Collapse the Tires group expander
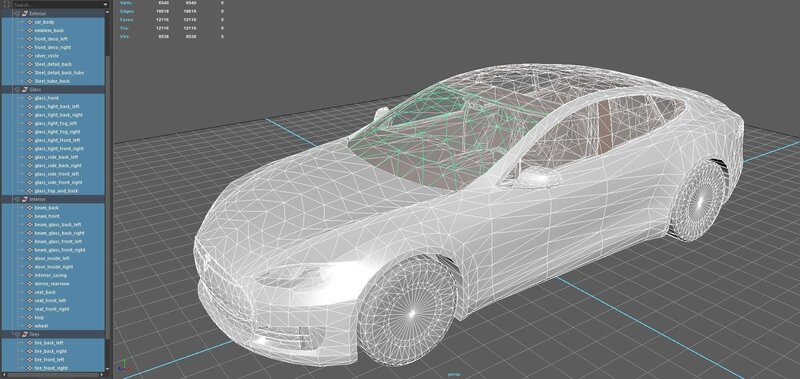Image resolution: width=800 pixels, height=379 pixels. 17,335
